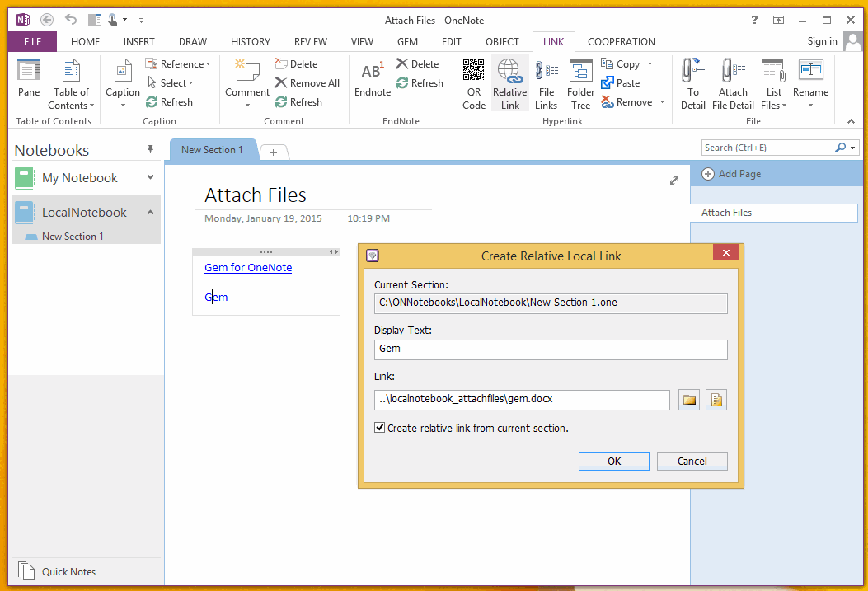
Task: Add a Comment using the ribbon
Action: [247, 84]
